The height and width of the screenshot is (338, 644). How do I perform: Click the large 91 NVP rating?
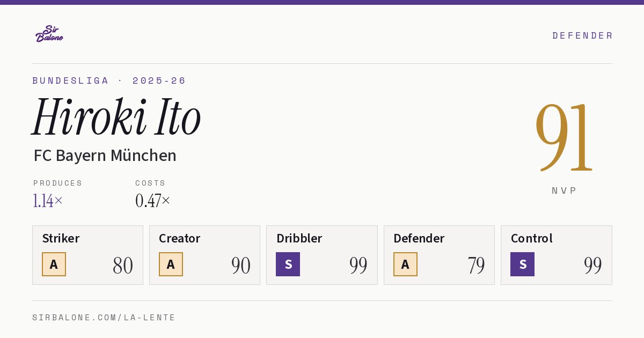[x=564, y=137]
